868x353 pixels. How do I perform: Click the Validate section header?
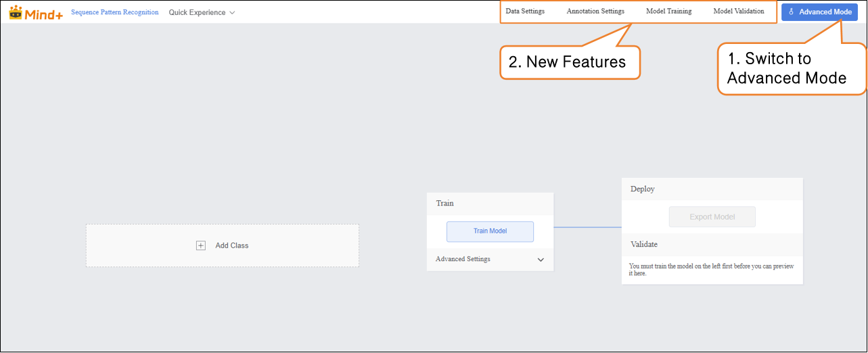point(644,244)
